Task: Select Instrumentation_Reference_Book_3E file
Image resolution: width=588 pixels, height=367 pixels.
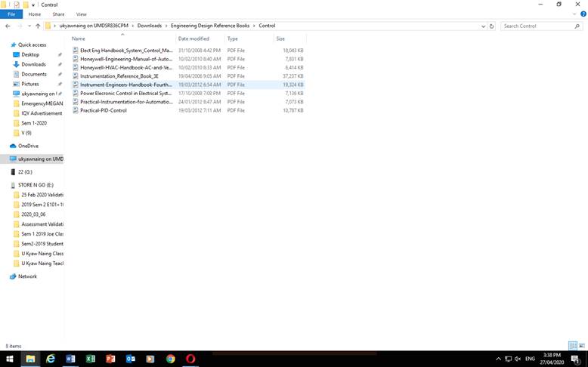Action: 187,76
